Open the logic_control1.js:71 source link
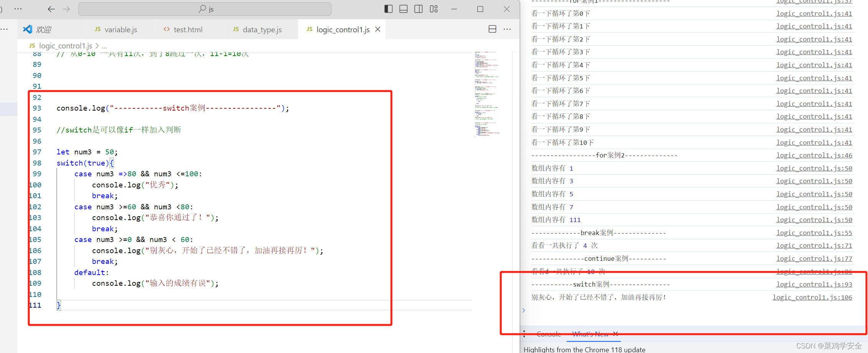868x353 pixels. coord(814,245)
